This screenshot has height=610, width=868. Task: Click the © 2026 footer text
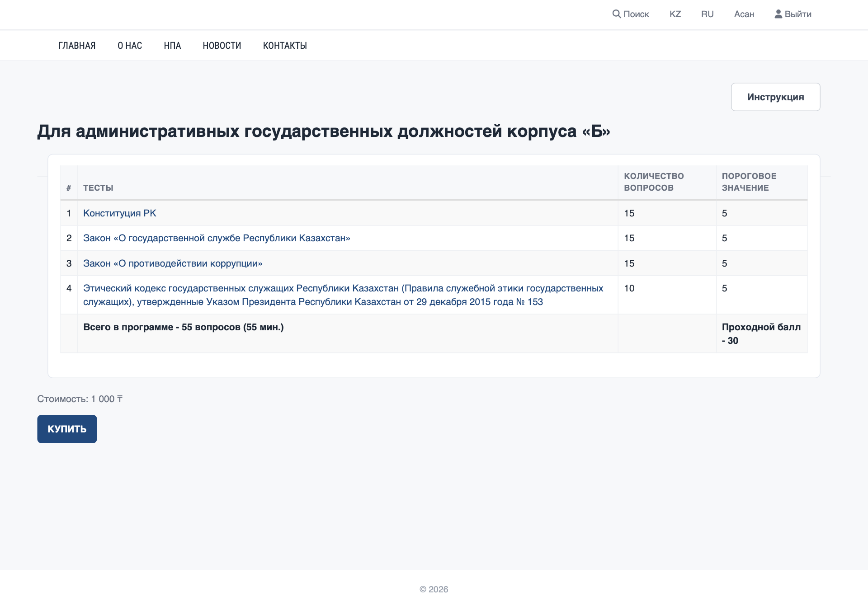[434, 589]
